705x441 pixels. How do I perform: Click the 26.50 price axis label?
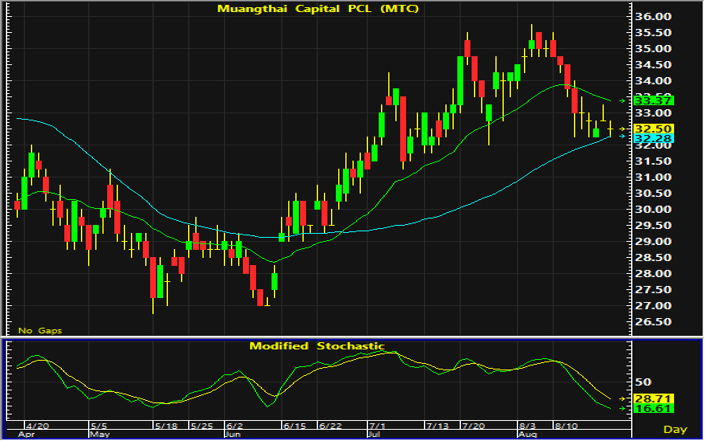[653, 322]
